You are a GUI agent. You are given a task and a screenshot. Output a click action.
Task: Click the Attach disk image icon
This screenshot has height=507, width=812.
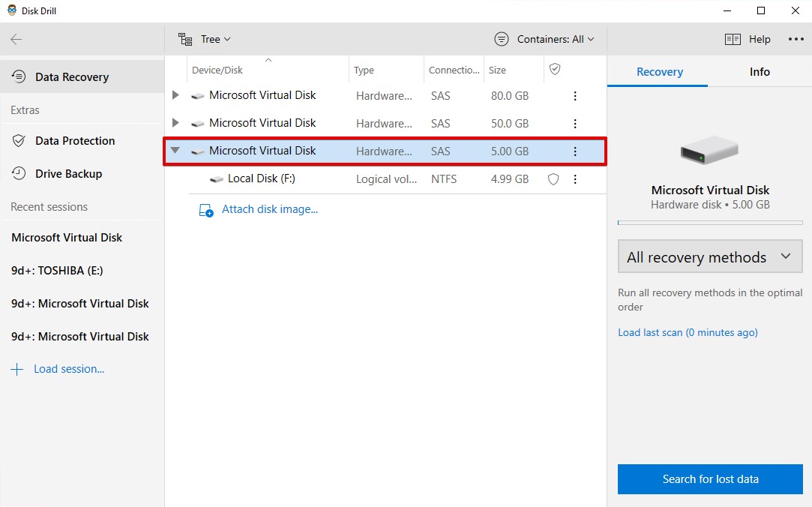(206, 210)
